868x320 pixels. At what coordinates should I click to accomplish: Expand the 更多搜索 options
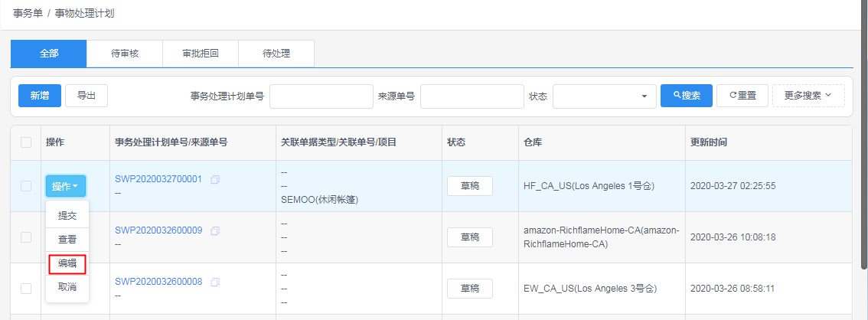tap(808, 95)
